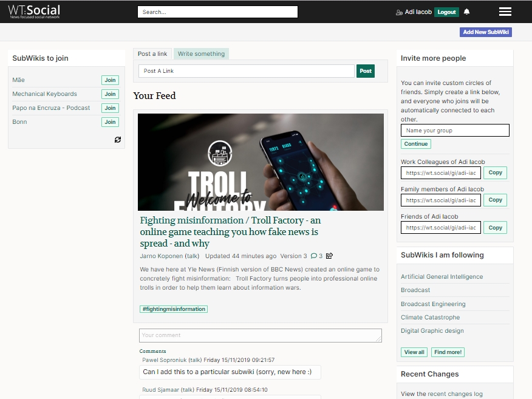Open the Climate Catastrophe SubWiki
Viewport: 532px width, 399px height.
[430, 317]
